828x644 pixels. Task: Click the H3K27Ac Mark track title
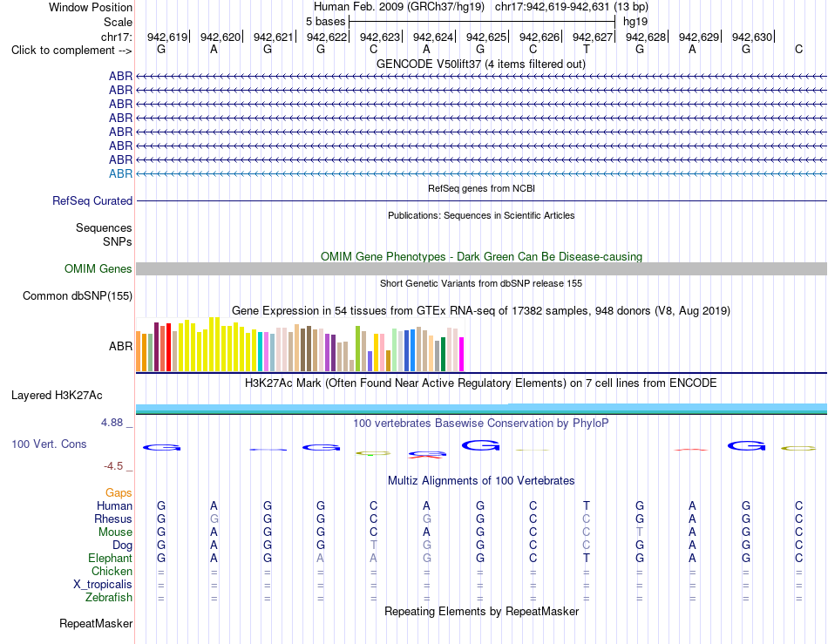481,383
